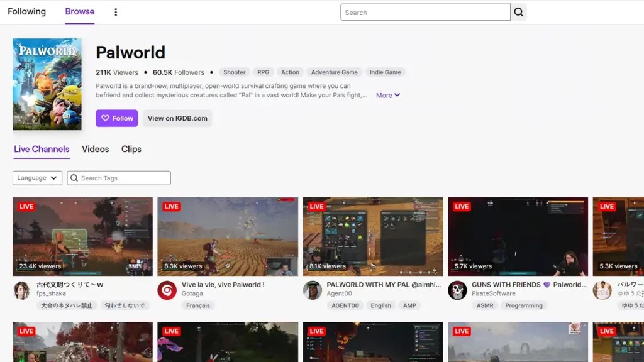The image size is (644, 362).
Task: Focus the Search Tags field
Action: 119,178
